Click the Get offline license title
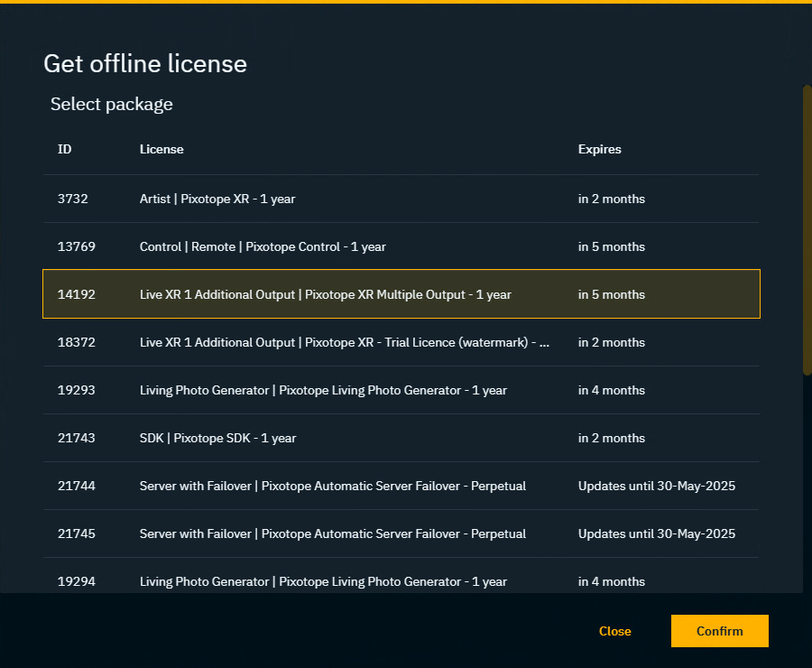The image size is (812, 668). pyautogui.click(x=144, y=63)
